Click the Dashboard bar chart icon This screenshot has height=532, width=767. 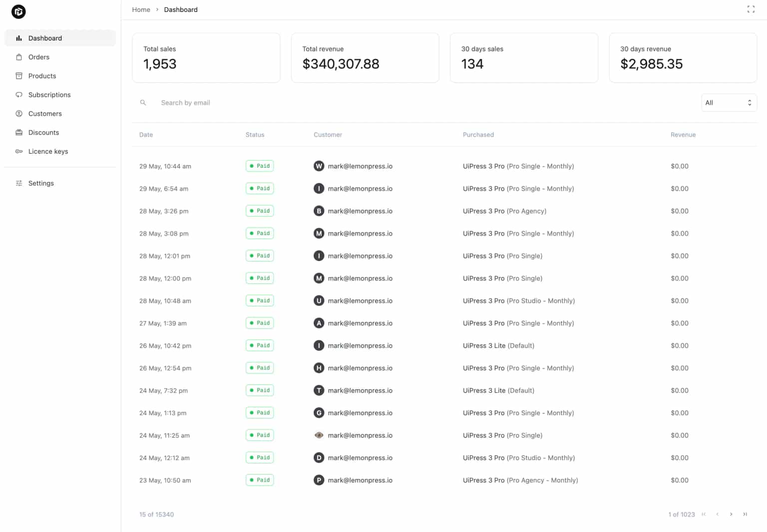[19, 38]
